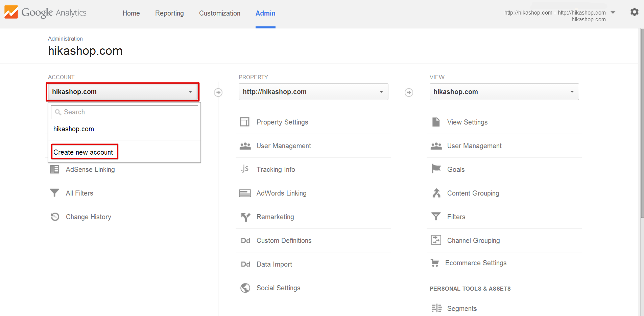The height and width of the screenshot is (316, 644).
Task: Click the Change History clock icon
Action: (x=55, y=217)
